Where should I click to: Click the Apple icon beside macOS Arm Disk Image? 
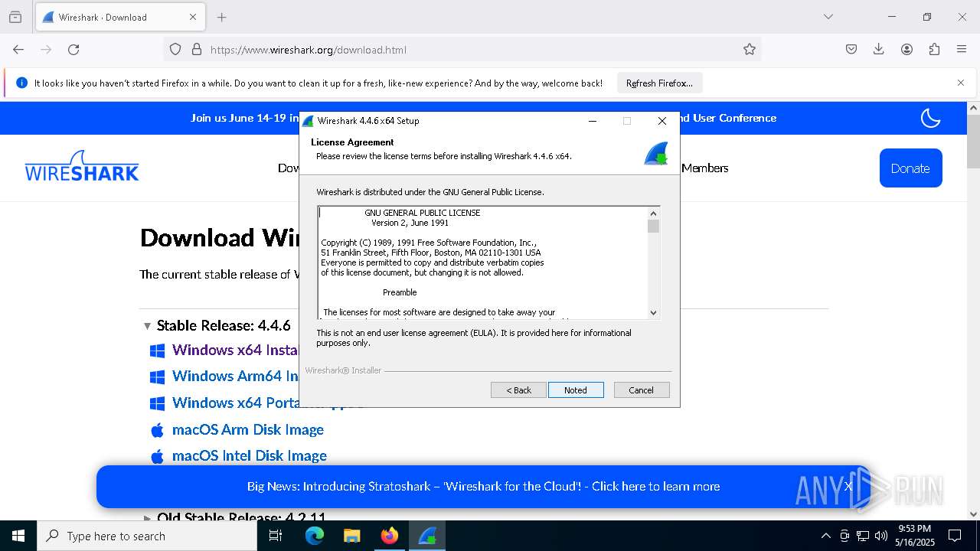157,430
